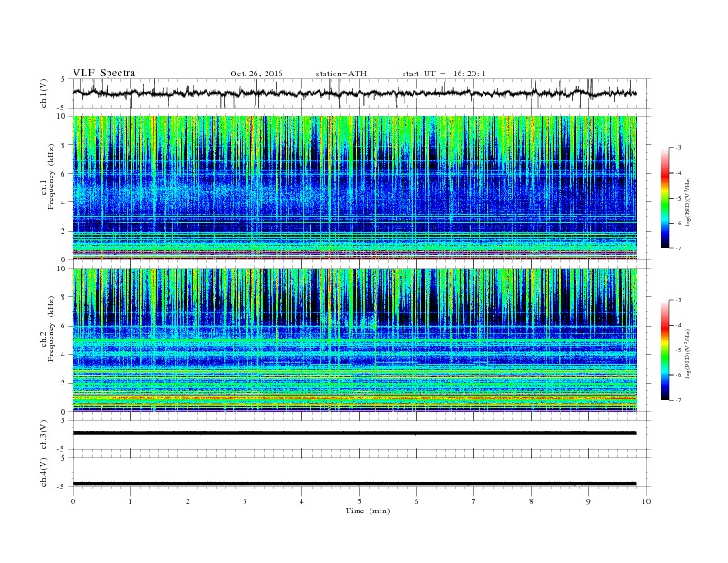Click inside the ch.2 spectrogram panel
Screen dimensions: 728x563
pyautogui.click(x=354, y=340)
